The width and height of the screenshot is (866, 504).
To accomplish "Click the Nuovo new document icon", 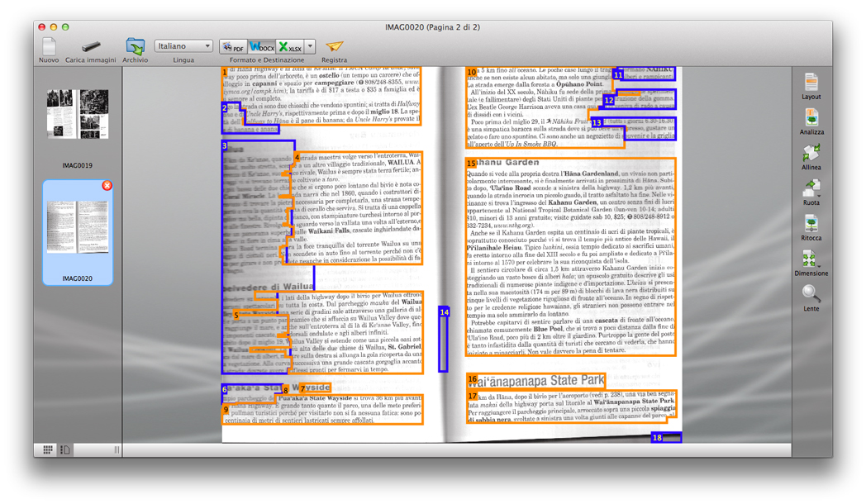I will [x=49, y=46].
